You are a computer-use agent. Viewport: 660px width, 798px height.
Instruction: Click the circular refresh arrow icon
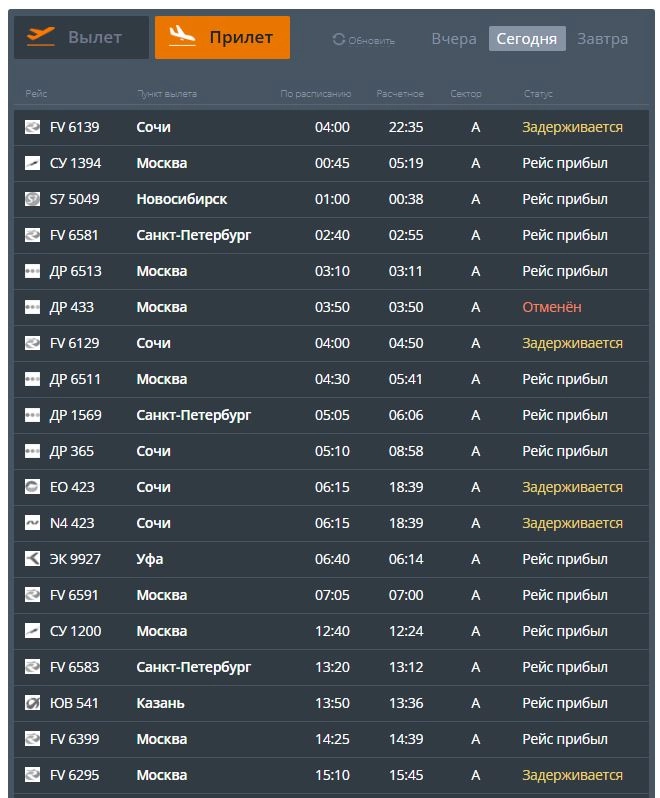point(338,39)
